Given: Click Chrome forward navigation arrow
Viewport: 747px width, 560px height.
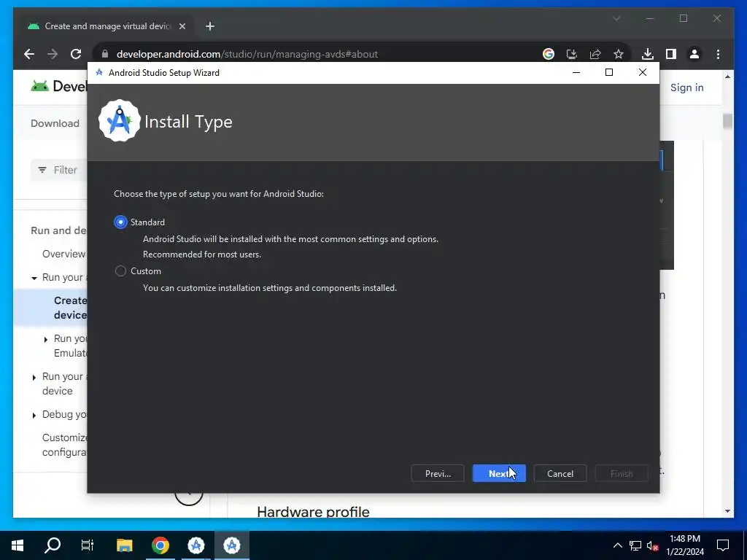Looking at the screenshot, I should pyautogui.click(x=53, y=54).
